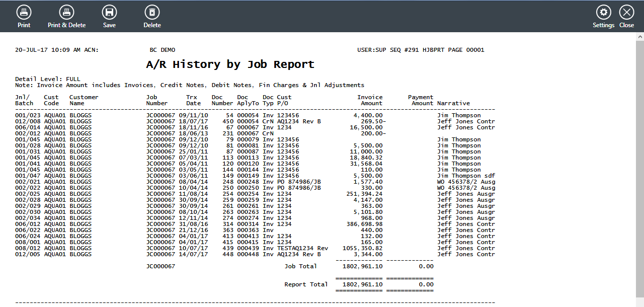Click the "Cust Code" column header

point(51,100)
